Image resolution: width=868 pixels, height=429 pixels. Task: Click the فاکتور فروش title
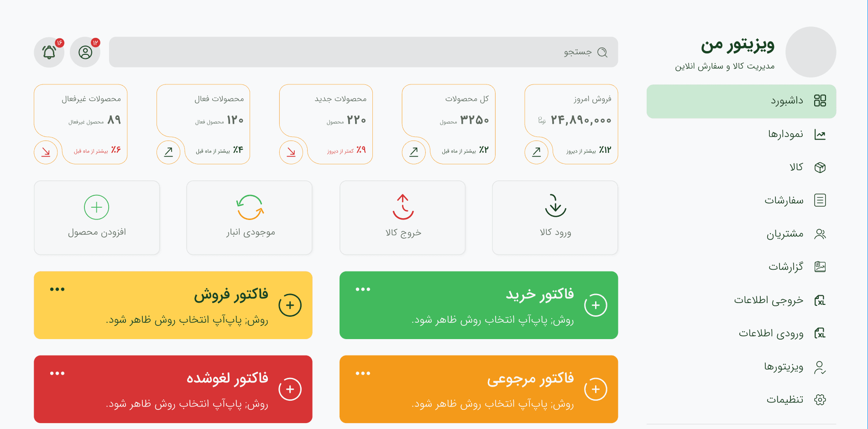231,294
